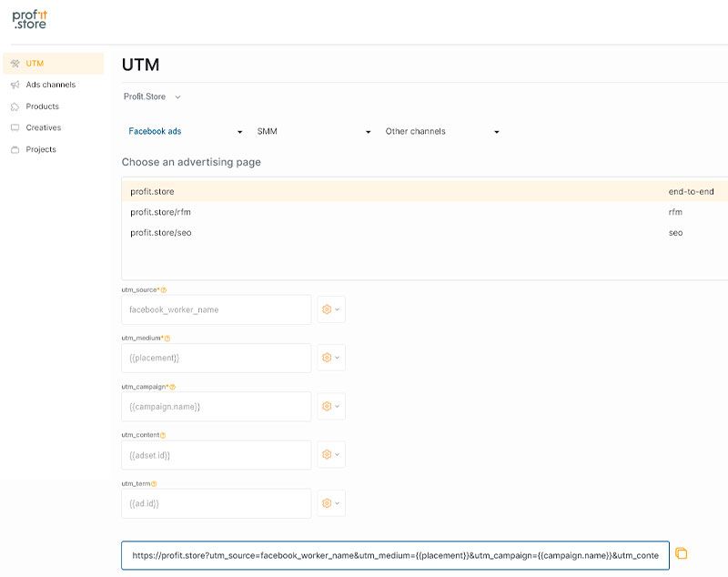728x577 pixels.
Task: Open the UTM menu item
Action: pos(54,64)
